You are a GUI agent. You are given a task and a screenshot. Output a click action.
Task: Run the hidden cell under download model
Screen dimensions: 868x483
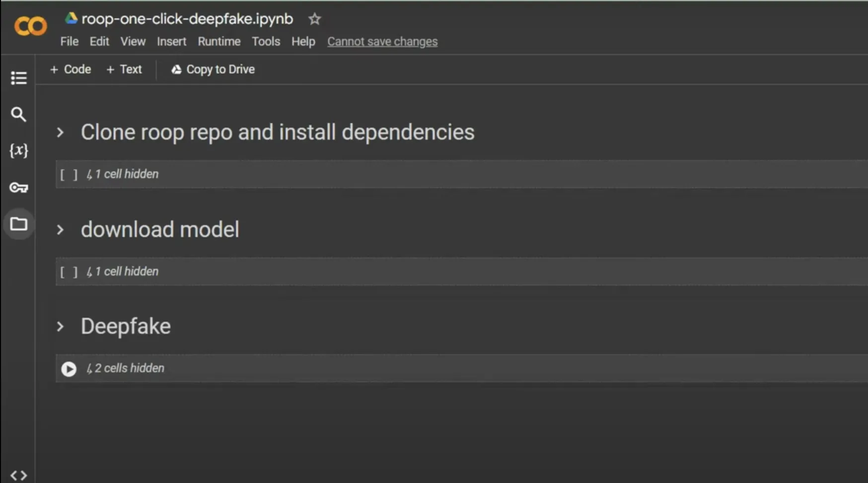pos(69,272)
